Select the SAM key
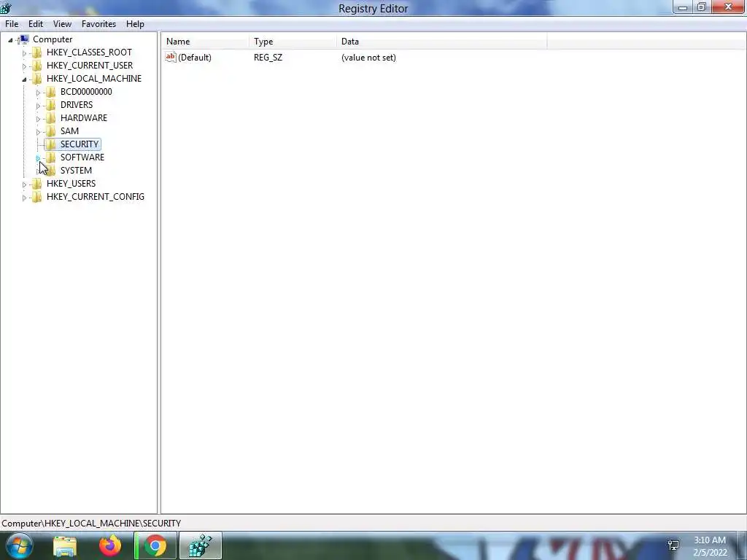 pos(69,131)
